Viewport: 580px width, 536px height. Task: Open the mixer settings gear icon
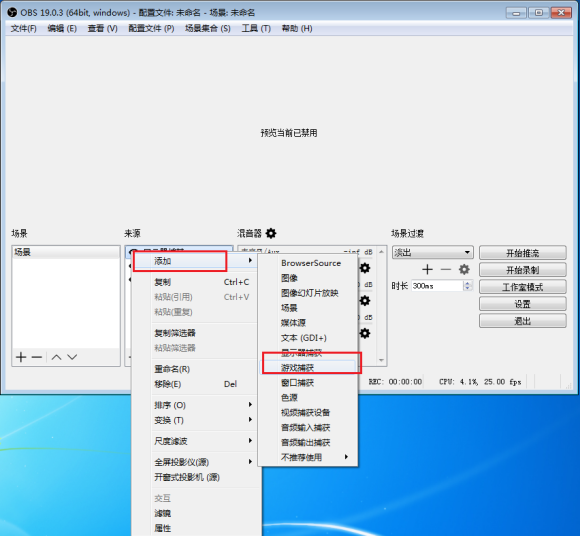click(x=271, y=233)
